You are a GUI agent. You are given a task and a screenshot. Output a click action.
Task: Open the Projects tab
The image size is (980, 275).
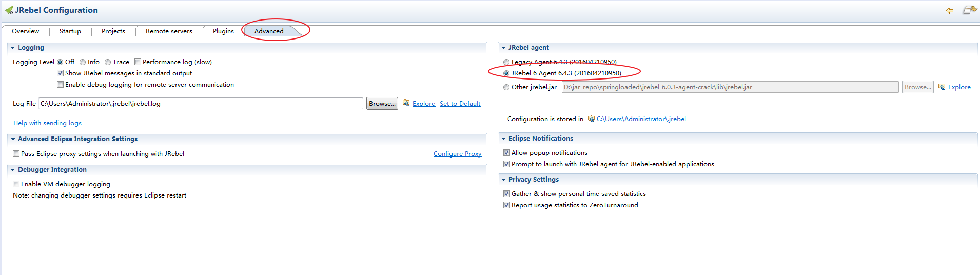pos(113,31)
